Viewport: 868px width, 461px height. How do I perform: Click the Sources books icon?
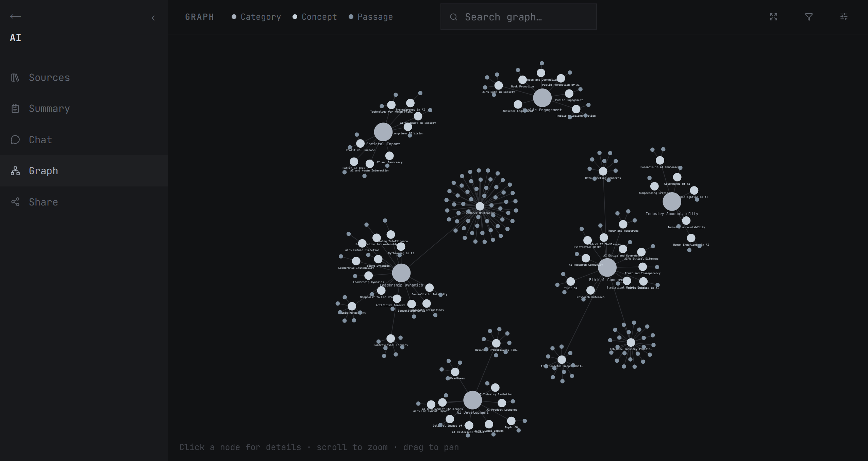(x=15, y=78)
